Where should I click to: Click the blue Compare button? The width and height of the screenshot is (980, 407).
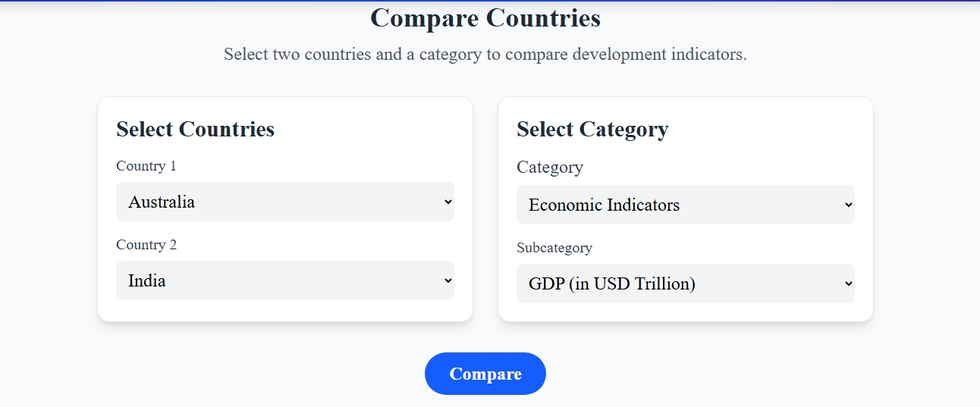click(x=485, y=374)
